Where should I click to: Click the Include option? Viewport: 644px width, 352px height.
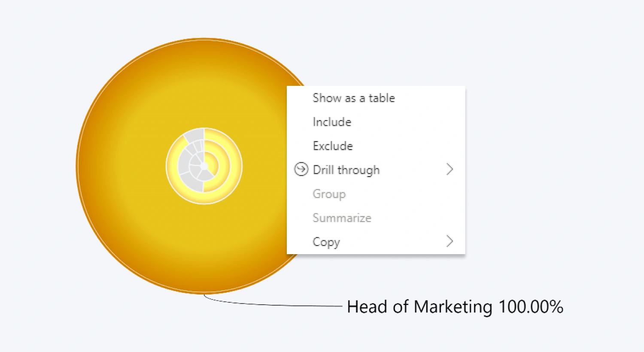(332, 122)
